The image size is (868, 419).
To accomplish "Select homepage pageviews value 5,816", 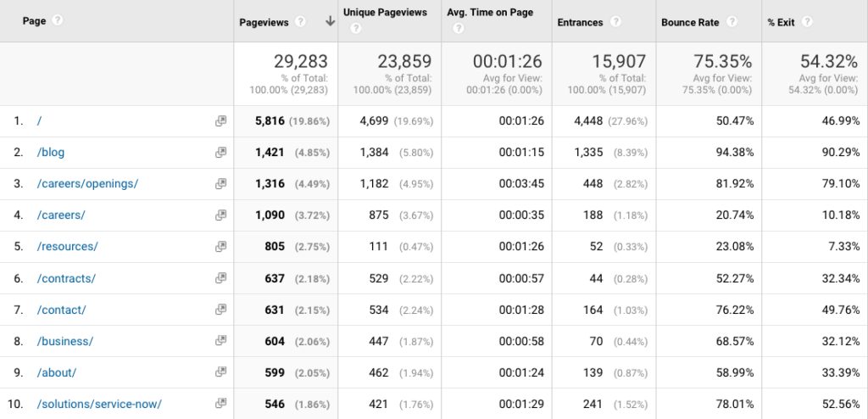I will tap(270, 120).
